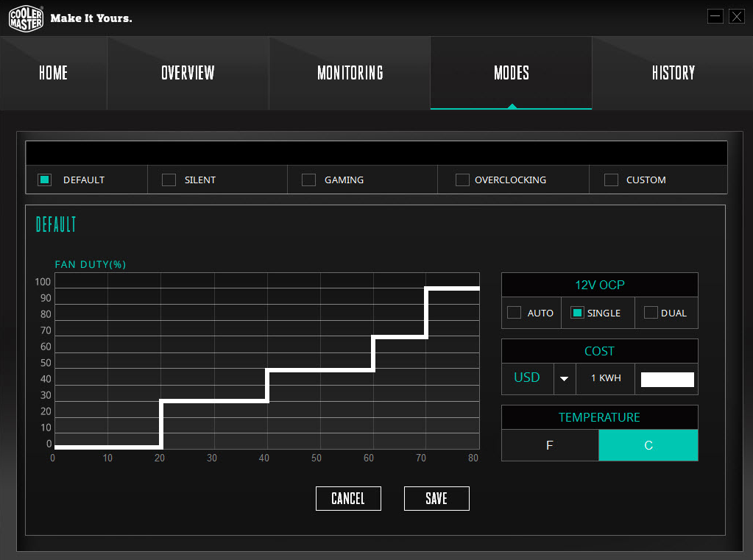Select the Overclocking mode checkbox
The width and height of the screenshot is (753, 560).
tap(462, 180)
